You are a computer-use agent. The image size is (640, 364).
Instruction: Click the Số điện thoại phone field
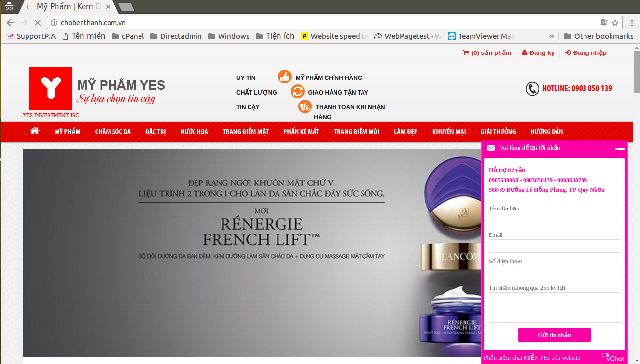tap(555, 272)
